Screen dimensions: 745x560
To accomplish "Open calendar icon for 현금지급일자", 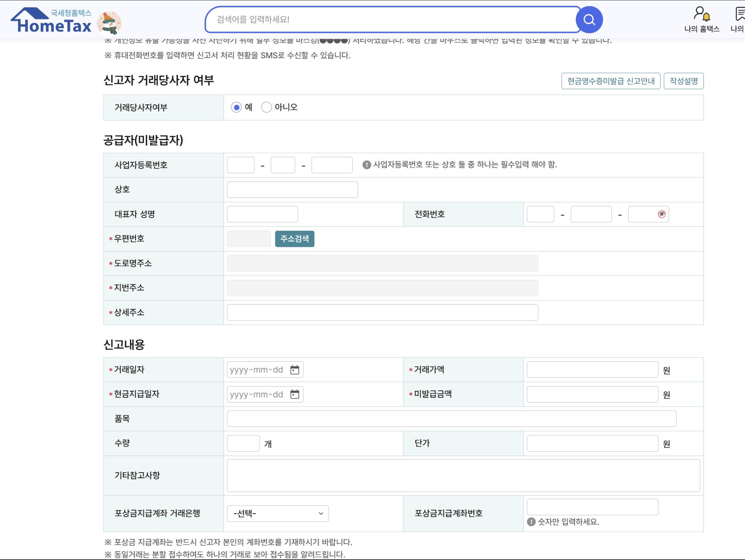I will point(295,394).
